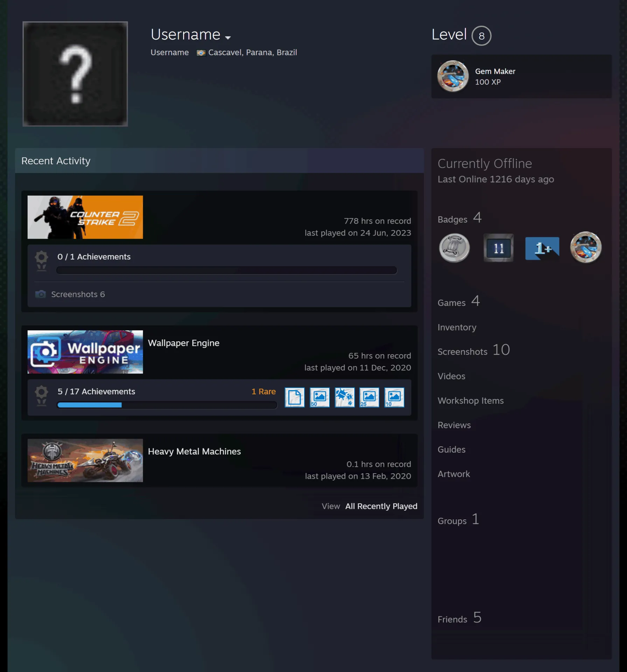This screenshot has height=672, width=627.
Task: Expand the Username dropdown arrow
Action: 228,37
